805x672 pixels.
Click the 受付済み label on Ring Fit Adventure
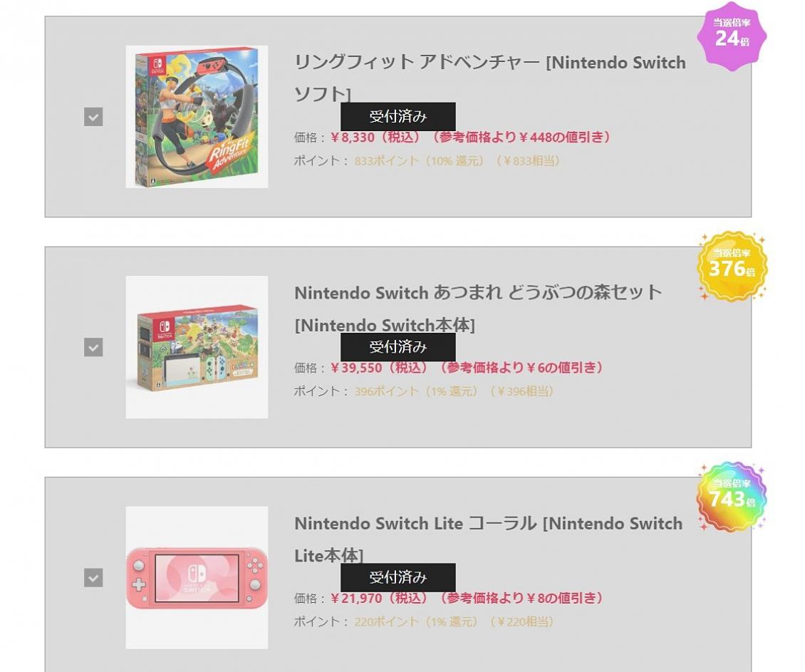click(398, 116)
